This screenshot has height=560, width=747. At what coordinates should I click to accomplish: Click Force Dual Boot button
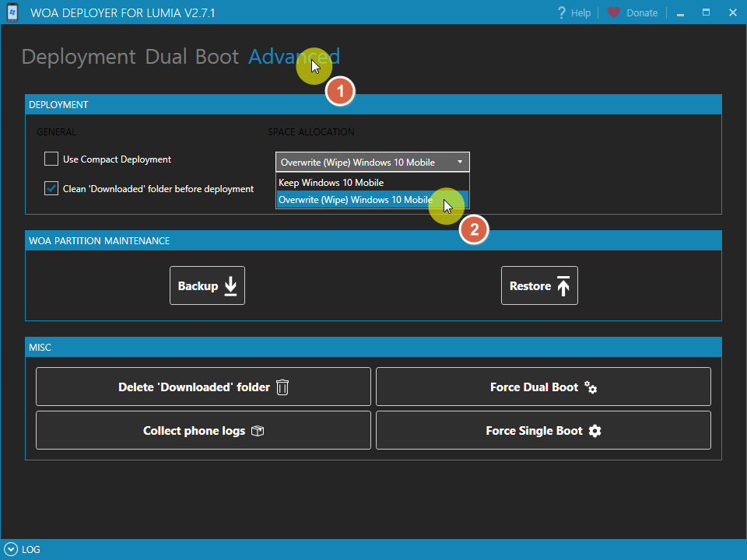(543, 387)
